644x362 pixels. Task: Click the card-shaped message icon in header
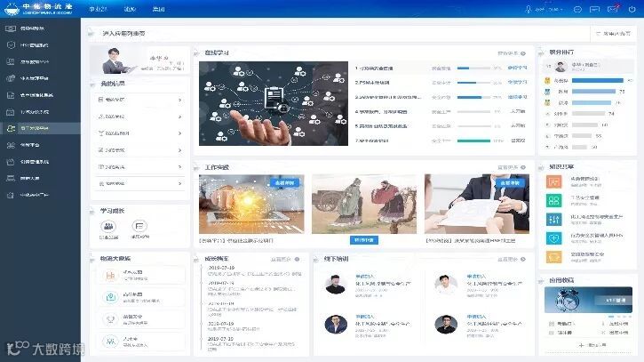click(595, 9)
